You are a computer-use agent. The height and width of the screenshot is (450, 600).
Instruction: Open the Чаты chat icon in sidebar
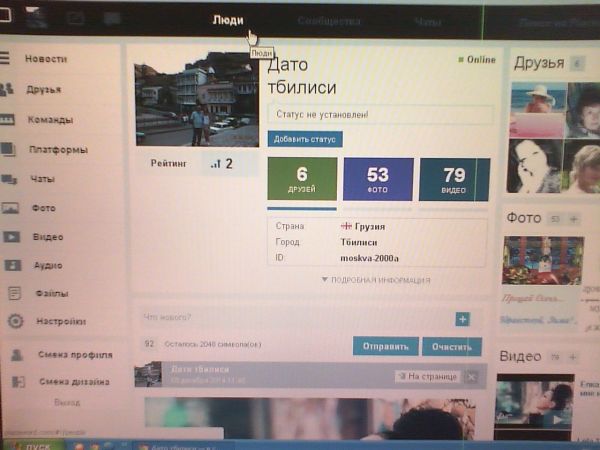[x=9, y=179]
